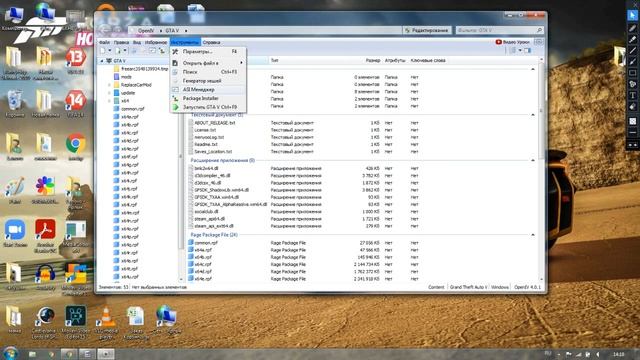The image size is (640, 360).
Task: Select Запустить GTA V menu entry
Action: click(208, 107)
